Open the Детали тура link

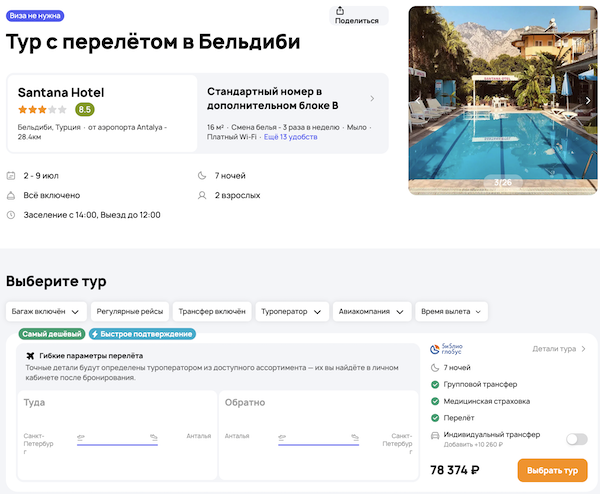click(x=558, y=349)
